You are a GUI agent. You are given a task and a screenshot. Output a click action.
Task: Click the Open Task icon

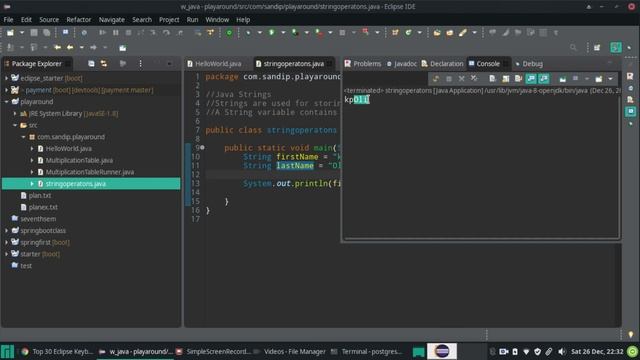[x=449, y=33]
